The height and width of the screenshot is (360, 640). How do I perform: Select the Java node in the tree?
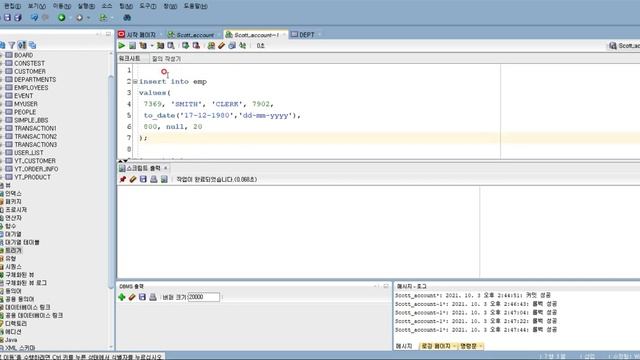click(x=11, y=340)
